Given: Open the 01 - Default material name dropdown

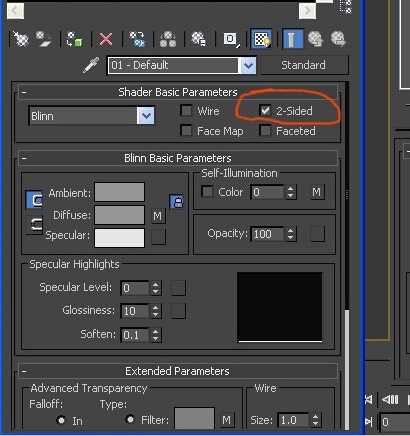Looking at the screenshot, I should point(248,65).
